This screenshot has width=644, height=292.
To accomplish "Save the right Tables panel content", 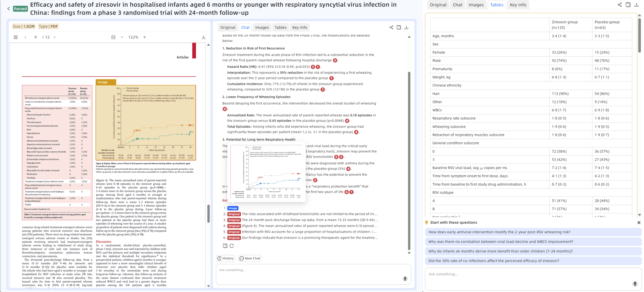I will tap(628, 5).
